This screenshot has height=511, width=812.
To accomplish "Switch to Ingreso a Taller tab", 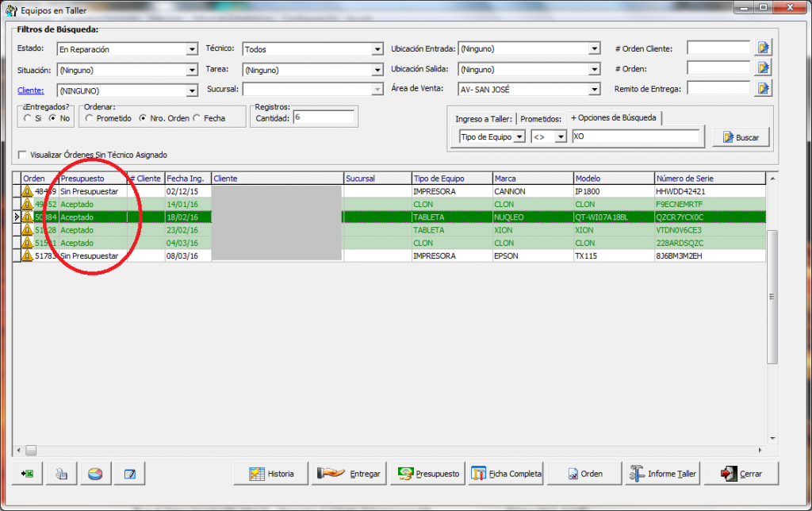I will click(484, 119).
